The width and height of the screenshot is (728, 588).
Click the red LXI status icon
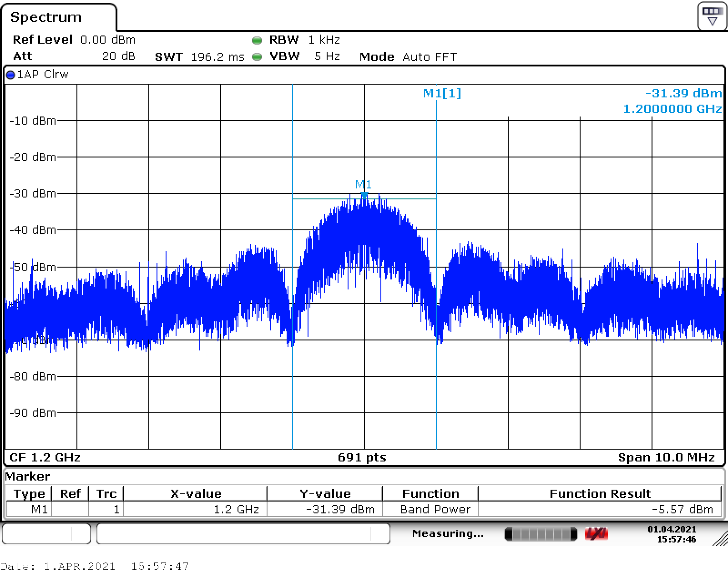pyautogui.click(x=597, y=534)
